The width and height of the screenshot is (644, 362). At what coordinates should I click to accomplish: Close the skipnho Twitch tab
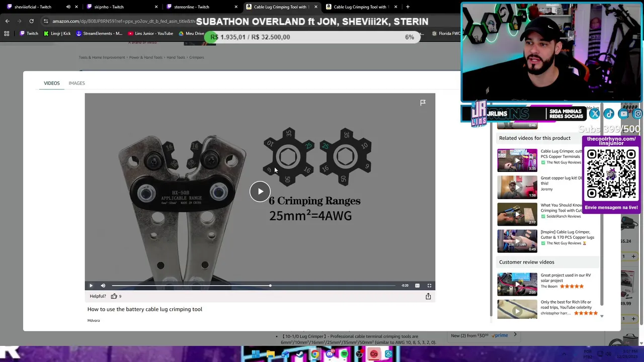click(x=156, y=7)
